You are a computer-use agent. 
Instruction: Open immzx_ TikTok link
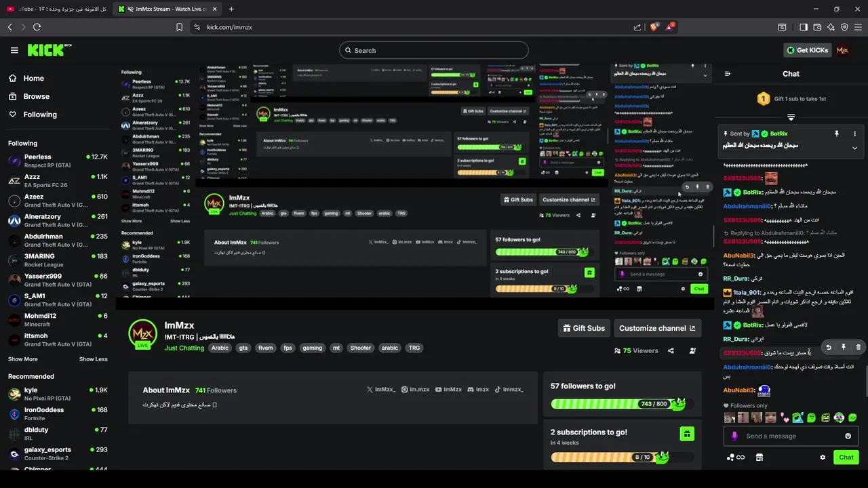(x=509, y=390)
